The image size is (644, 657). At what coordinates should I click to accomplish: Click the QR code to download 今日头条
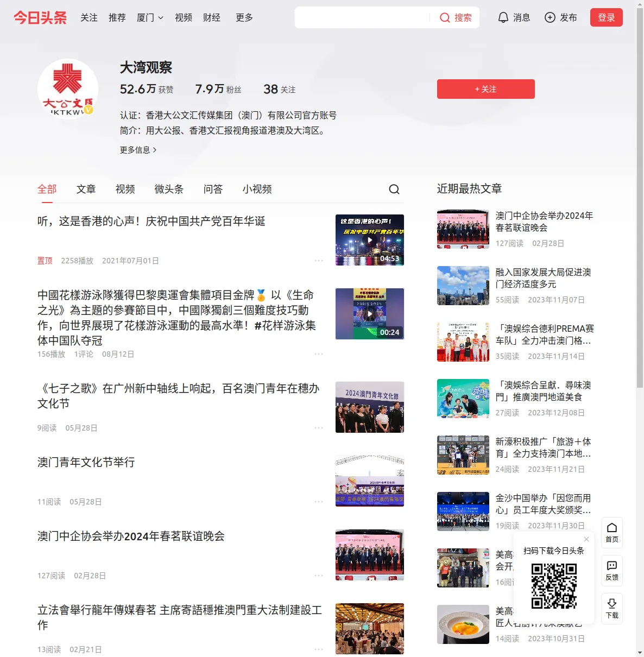554,585
